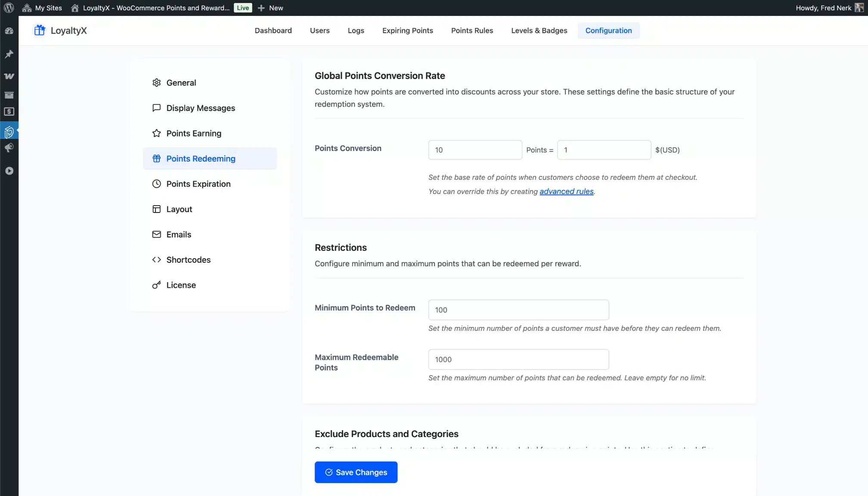Viewport: 868px width, 496px height.
Task: Click New in the admin bar
Action: [x=270, y=8]
